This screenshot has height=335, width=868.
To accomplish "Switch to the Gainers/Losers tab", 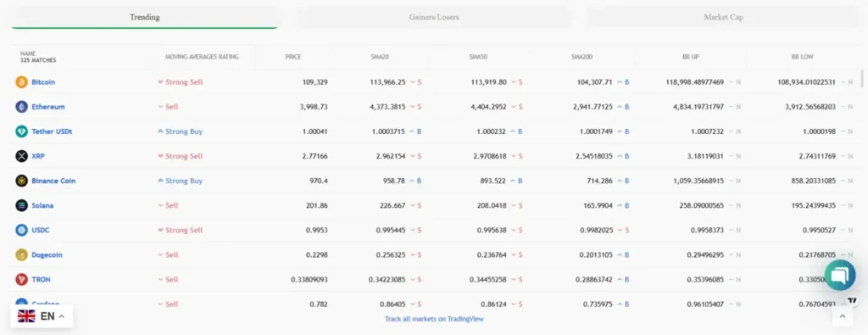I will (x=434, y=17).
